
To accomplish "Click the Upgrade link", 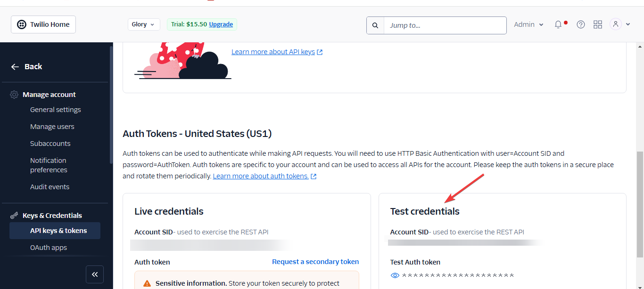I will [221, 24].
